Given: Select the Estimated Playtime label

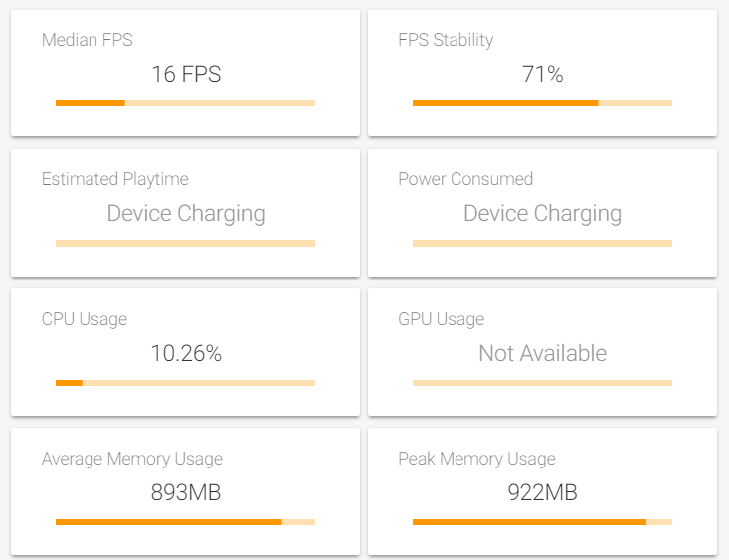Looking at the screenshot, I should pyautogui.click(x=114, y=179).
